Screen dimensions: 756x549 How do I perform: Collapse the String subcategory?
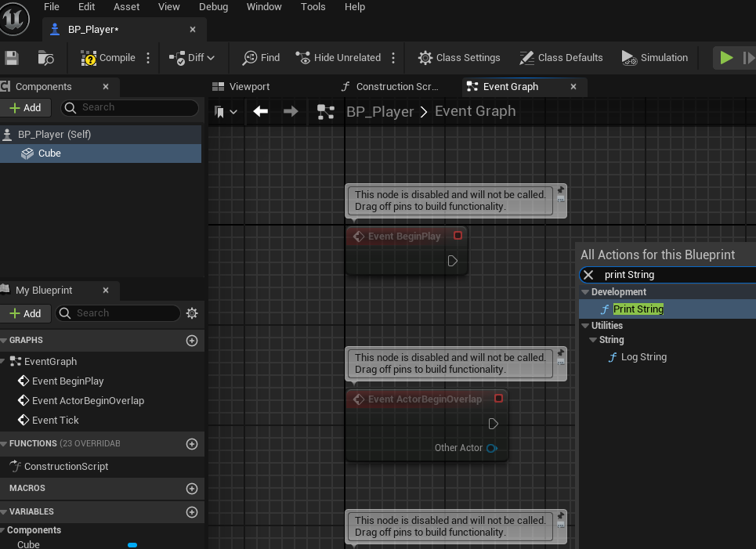point(593,340)
